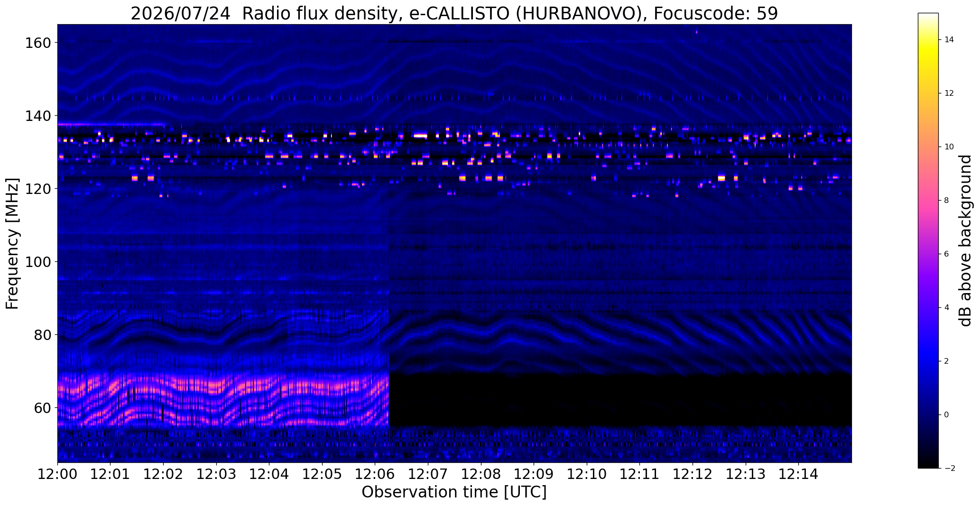Click the 12:07 time axis label

pos(428,473)
